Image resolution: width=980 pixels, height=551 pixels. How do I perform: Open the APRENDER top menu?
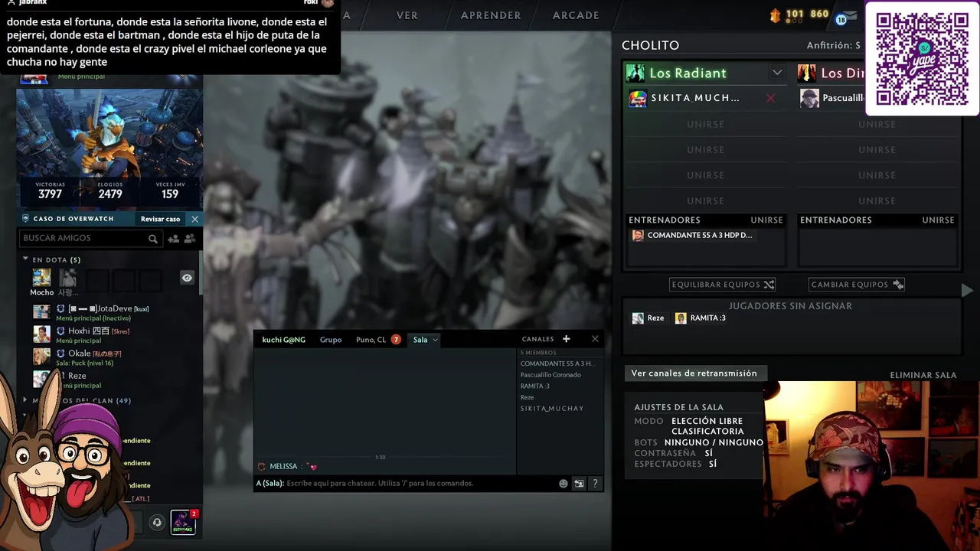tap(491, 15)
